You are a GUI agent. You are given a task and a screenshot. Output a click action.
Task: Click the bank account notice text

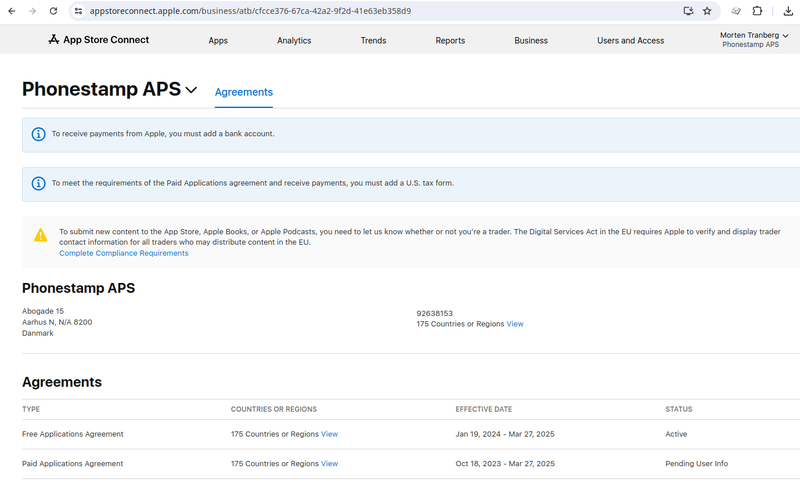coord(163,134)
